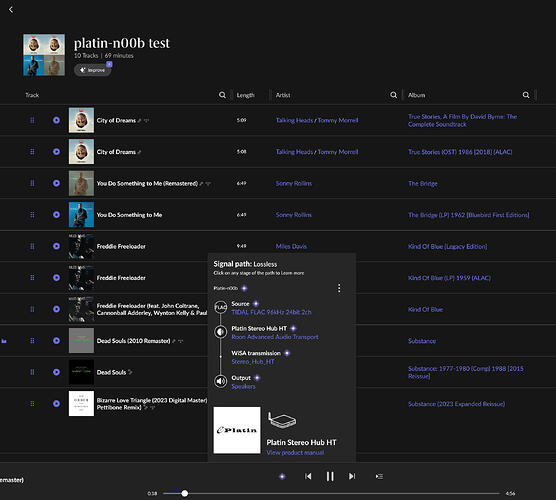Select circle toggle on Freddie Freeloader (LP) 1959 row

click(56, 278)
